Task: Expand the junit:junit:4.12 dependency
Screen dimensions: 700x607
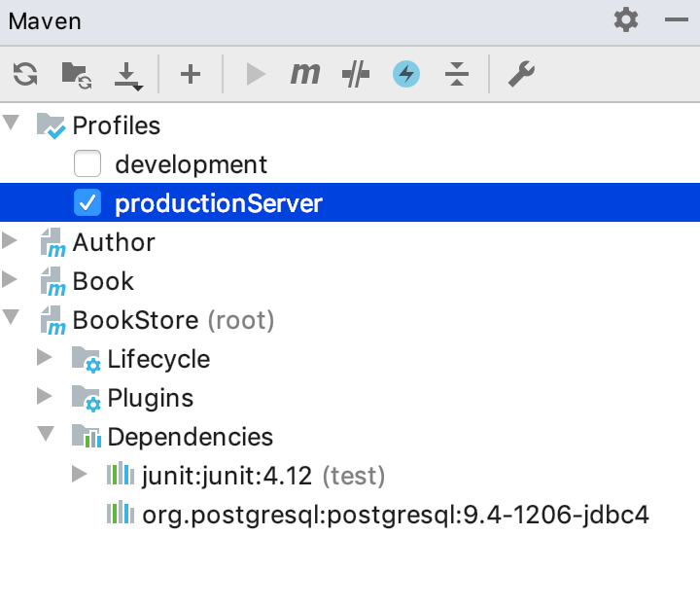Action: click(x=80, y=475)
